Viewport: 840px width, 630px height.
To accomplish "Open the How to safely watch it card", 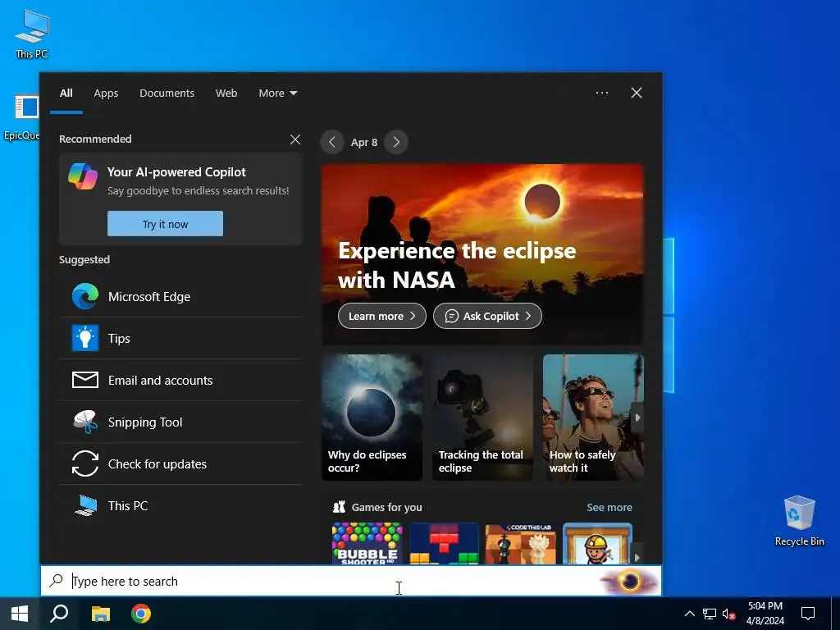I will pyautogui.click(x=593, y=418).
